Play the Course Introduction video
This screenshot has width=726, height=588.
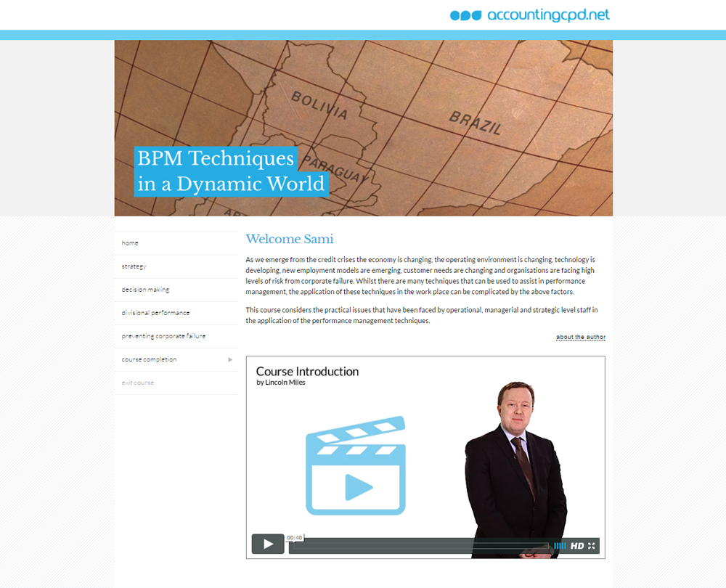point(268,544)
